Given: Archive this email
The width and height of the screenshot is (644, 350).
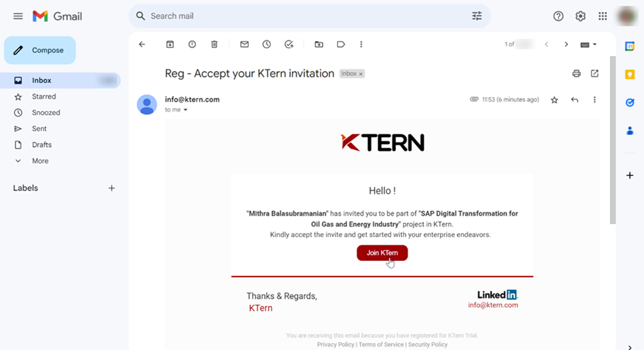Looking at the screenshot, I should coord(170,45).
